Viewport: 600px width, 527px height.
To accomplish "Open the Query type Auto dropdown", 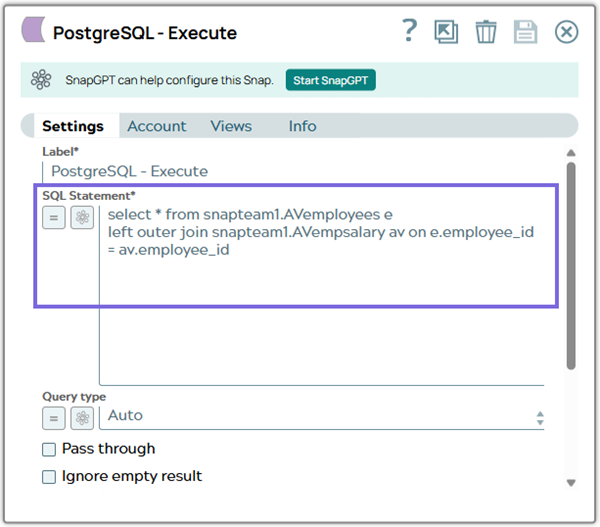I will (321, 418).
